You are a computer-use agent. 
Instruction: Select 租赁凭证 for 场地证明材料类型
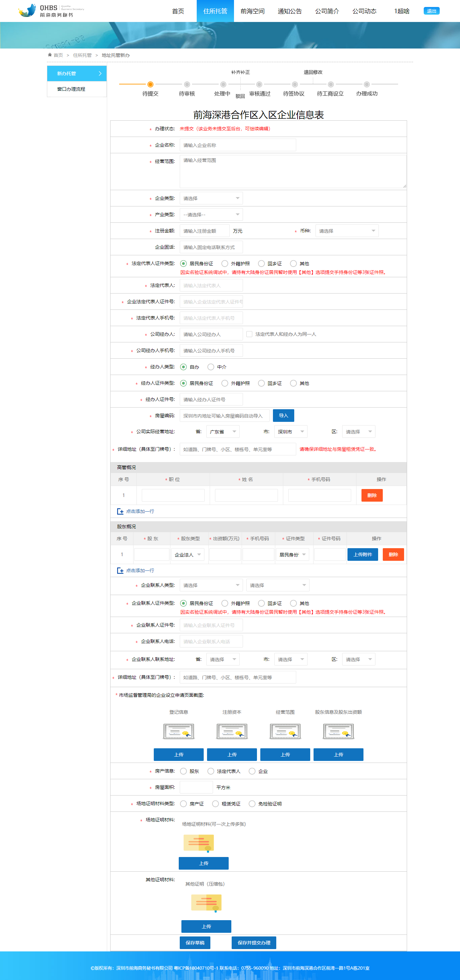point(216,803)
